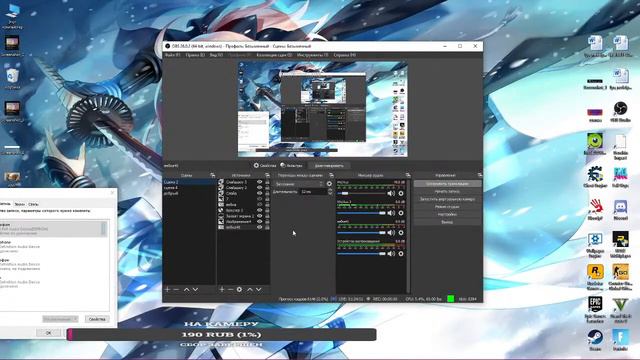
Task: Pop out the Сцены dock panel
Action: pos(213,175)
